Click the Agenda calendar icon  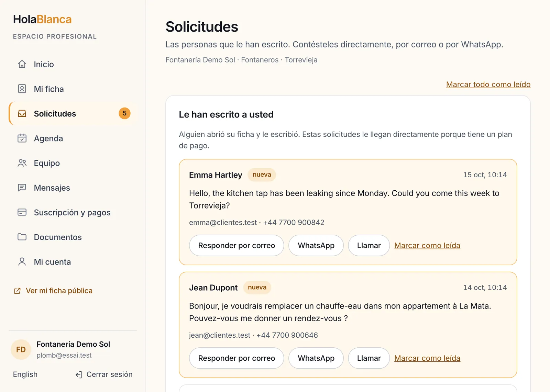coord(22,138)
